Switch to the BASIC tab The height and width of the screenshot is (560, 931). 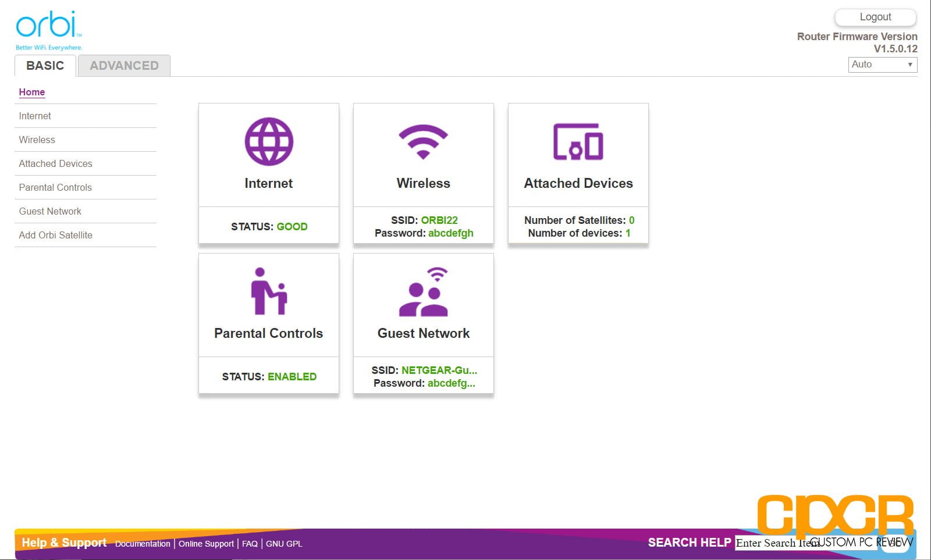coord(45,66)
